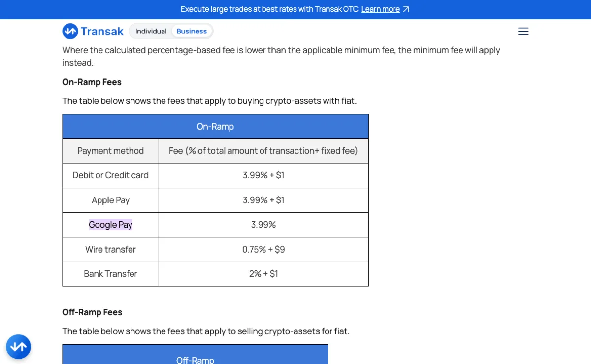This screenshot has width=591, height=364.
Task: Click the floating Transak widget button
Action: pyautogui.click(x=18, y=347)
